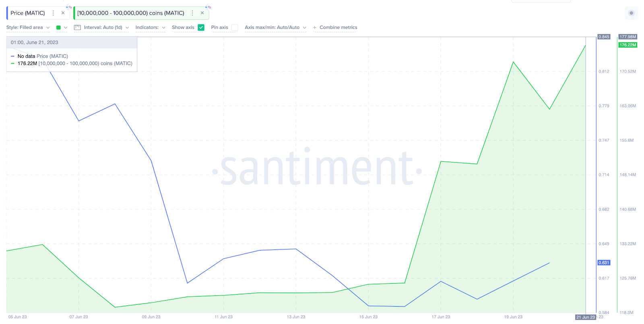Open the Interval: Auto (1d) dropdown
This screenshot has width=644, height=324.
106,27
